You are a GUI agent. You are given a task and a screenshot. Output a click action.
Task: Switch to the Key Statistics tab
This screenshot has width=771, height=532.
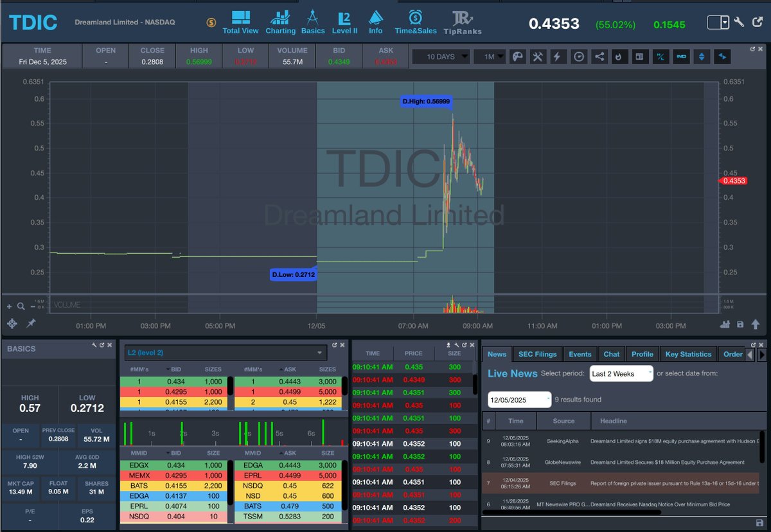pos(688,354)
